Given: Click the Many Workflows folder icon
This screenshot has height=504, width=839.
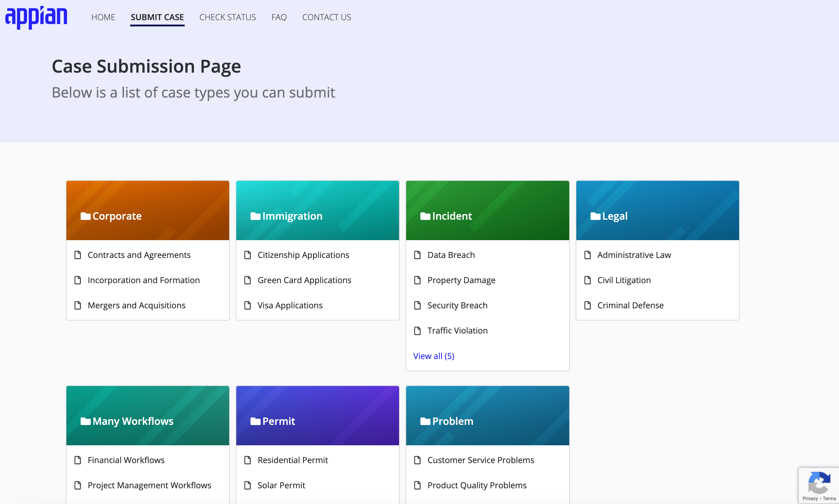Looking at the screenshot, I should (x=85, y=421).
